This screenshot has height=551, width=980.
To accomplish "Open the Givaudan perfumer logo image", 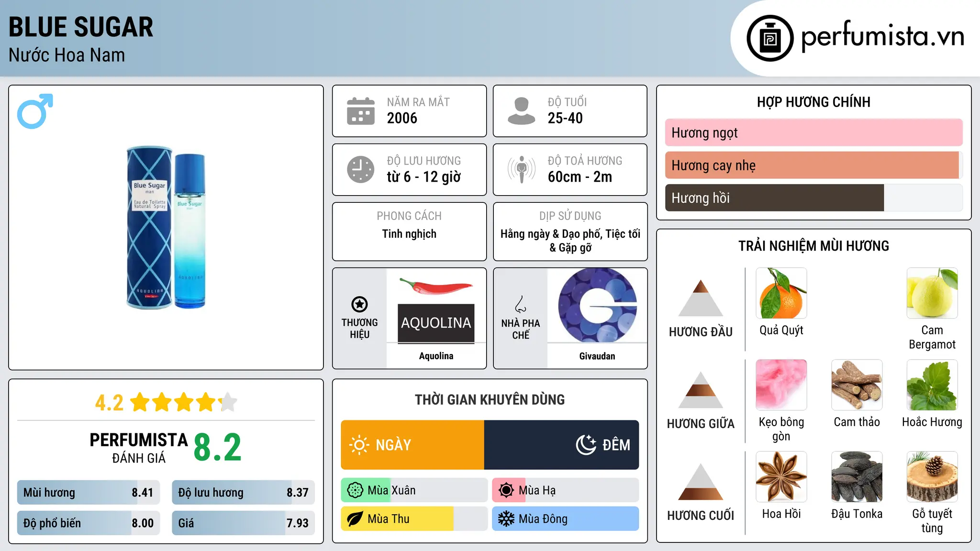I will 597,305.
